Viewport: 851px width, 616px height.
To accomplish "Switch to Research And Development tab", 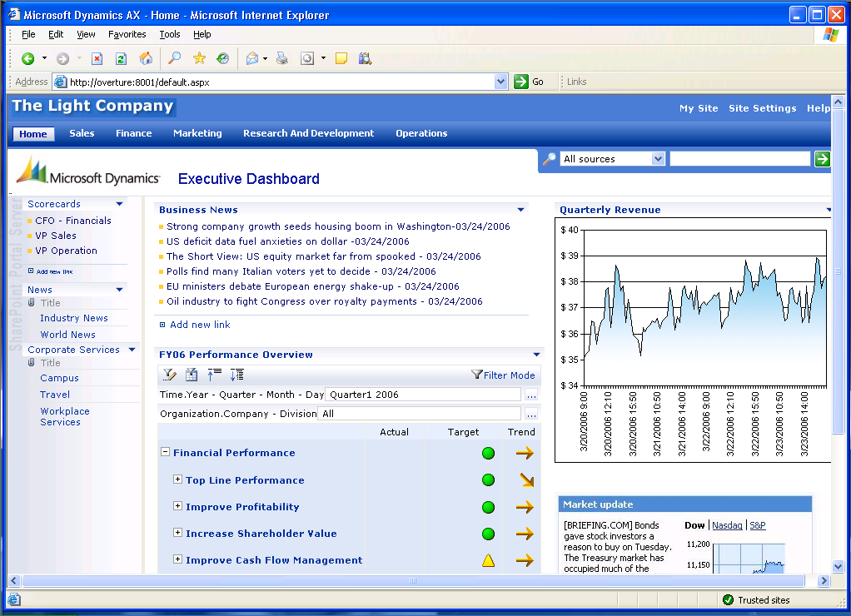I will coord(308,133).
